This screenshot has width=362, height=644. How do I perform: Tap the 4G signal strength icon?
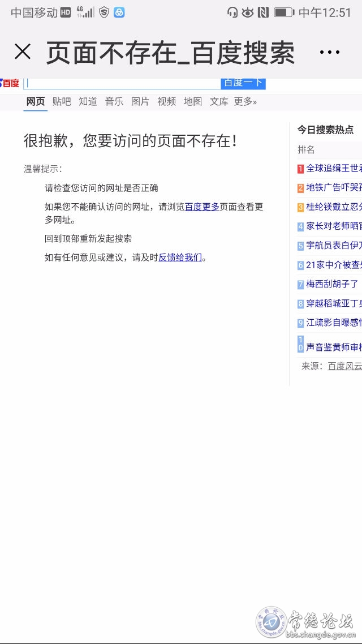pyautogui.click(x=85, y=12)
